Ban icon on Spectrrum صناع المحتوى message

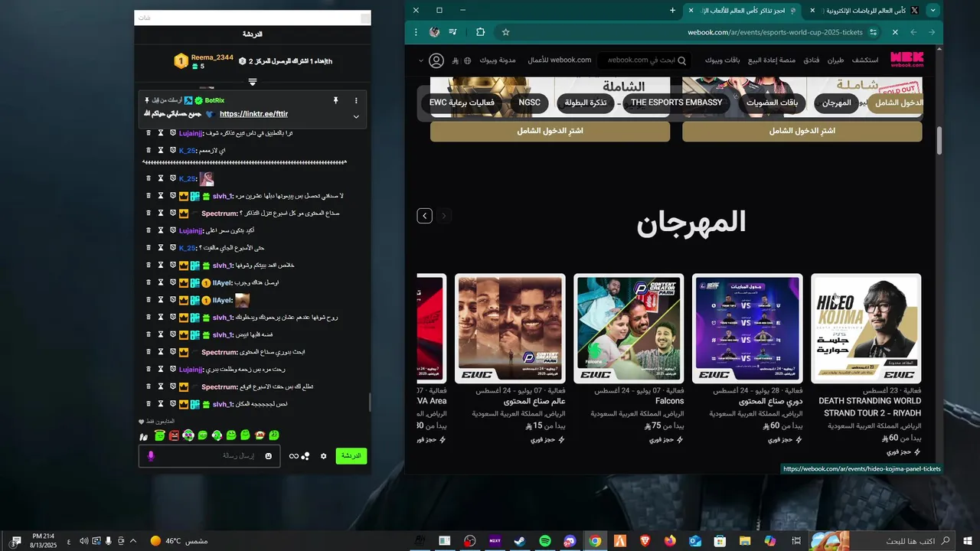click(173, 214)
